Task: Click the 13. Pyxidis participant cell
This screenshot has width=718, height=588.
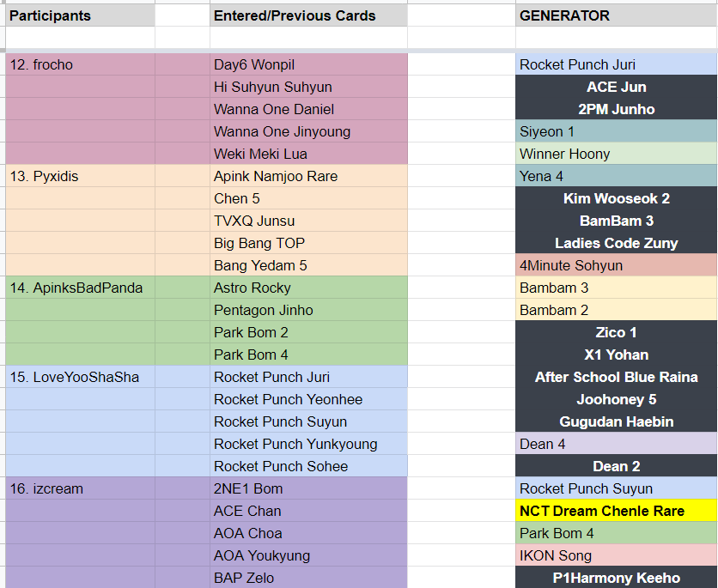Action: click(80, 176)
